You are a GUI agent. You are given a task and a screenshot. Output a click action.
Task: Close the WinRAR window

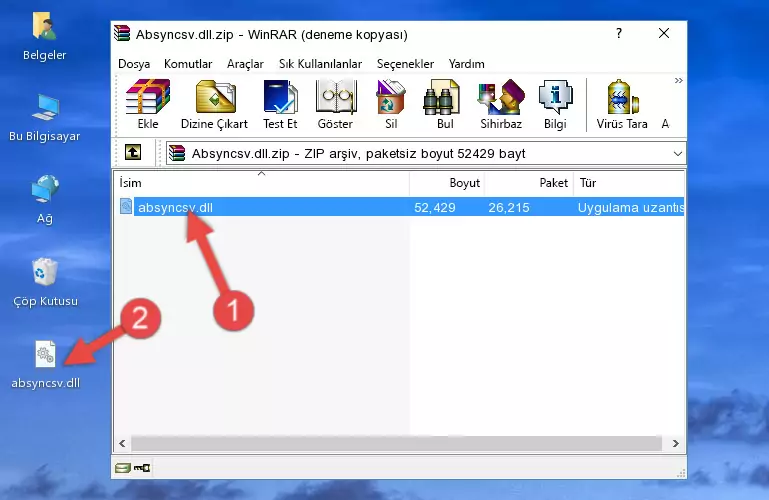(x=664, y=33)
